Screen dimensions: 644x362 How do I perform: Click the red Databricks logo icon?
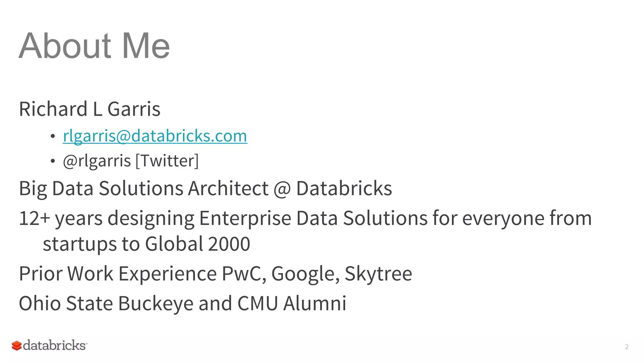tap(16, 346)
